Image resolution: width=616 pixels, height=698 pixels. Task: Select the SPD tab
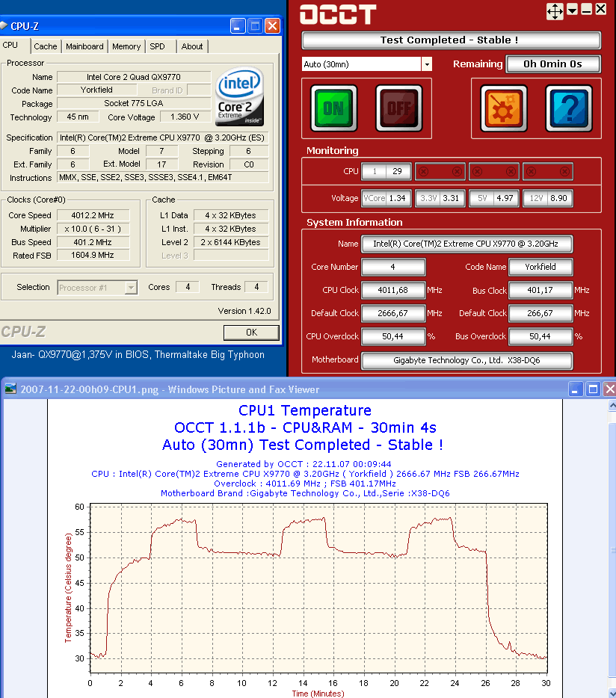click(x=157, y=46)
